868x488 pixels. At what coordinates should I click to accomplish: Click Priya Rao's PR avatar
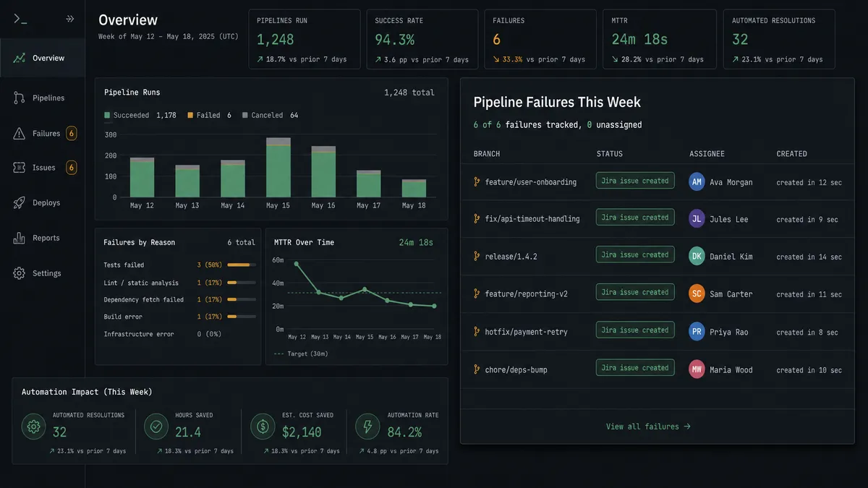pos(697,331)
